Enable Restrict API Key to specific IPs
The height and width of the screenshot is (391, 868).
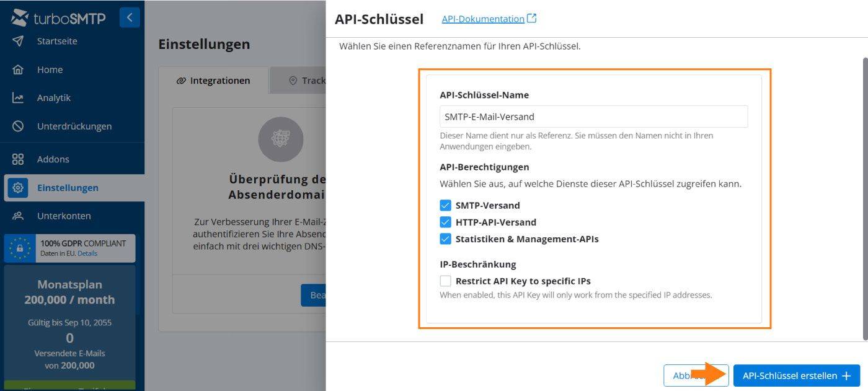445,281
